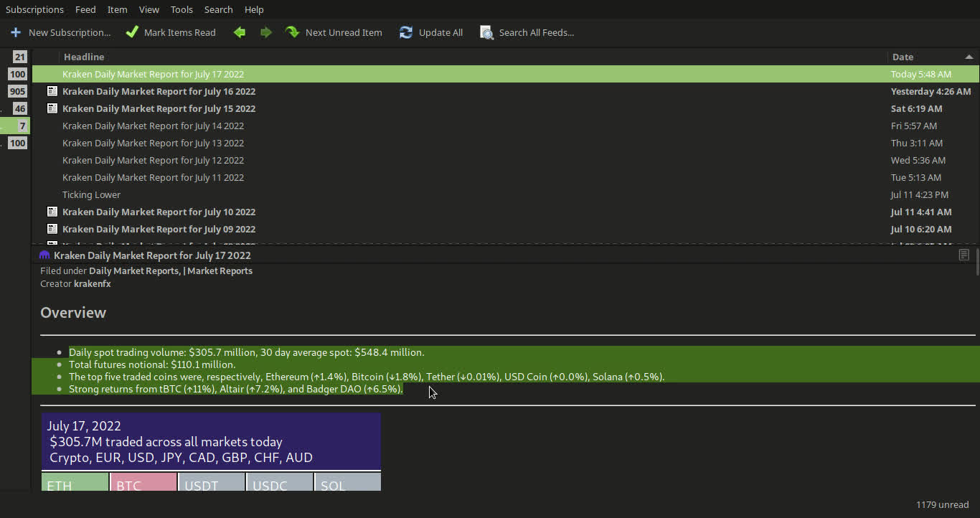The height and width of the screenshot is (518, 980).
Task: Select Kraken Daily Market Report for July 13 2022
Action: (505, 143)
